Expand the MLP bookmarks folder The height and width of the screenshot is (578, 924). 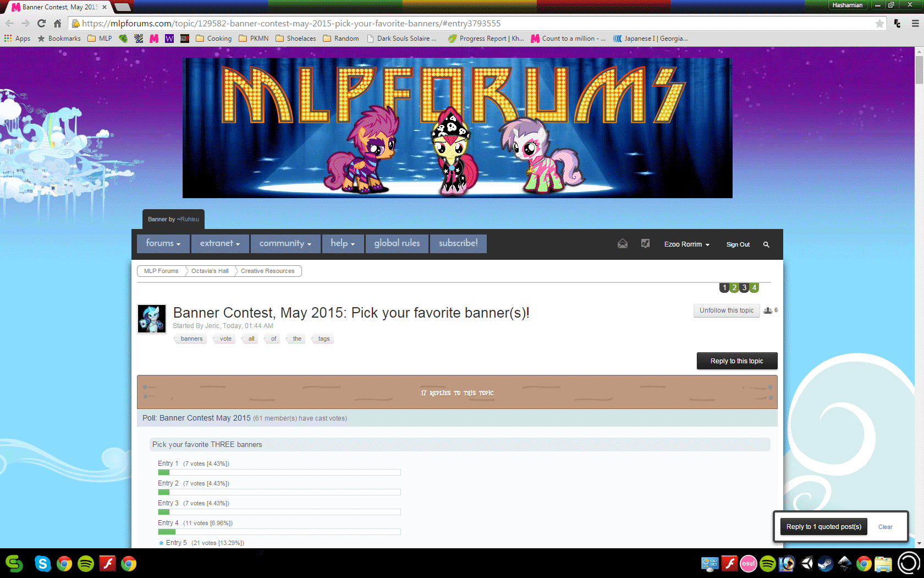coord(100,39)
